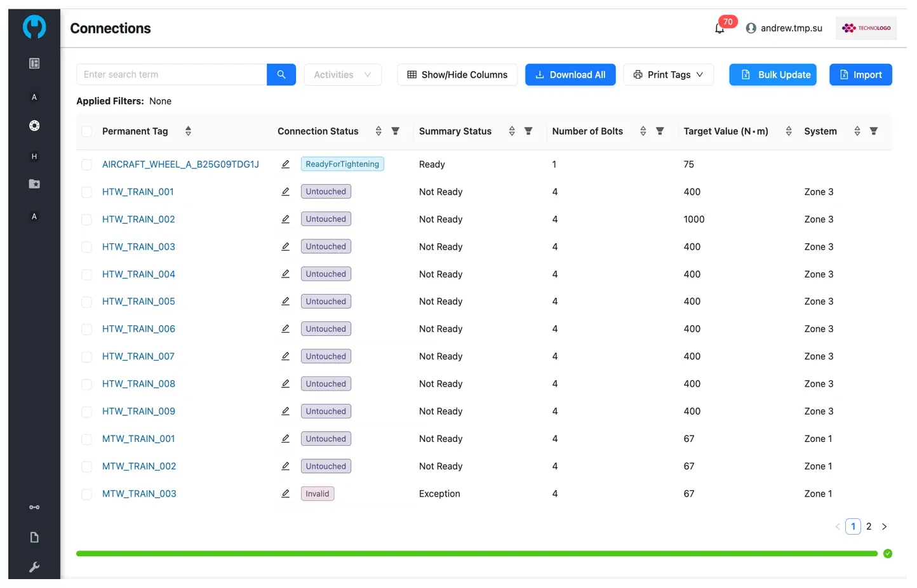
Task: Open the andrew.tmp.su user menu
Action: (x=784, y=29)
